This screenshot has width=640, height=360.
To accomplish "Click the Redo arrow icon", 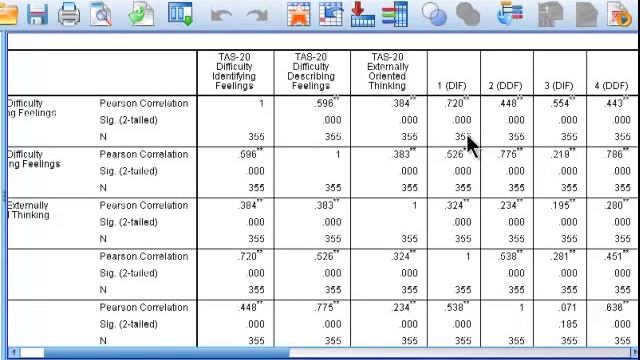I will [x=257, y=16].
